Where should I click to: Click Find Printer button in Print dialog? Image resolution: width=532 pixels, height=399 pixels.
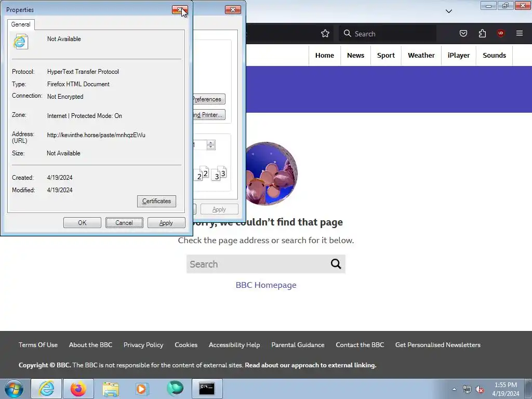[209, 115]
